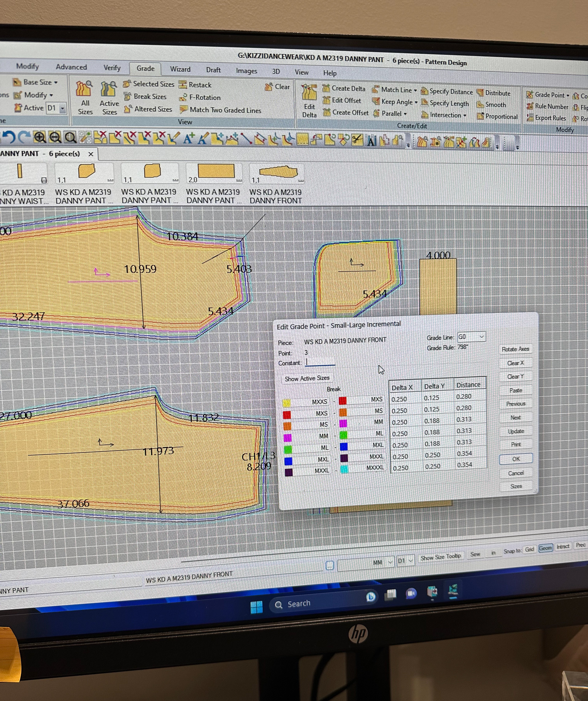This screenshot has width=588, height=701.
Task: Click the Export Rules icon
Action: 530,118
